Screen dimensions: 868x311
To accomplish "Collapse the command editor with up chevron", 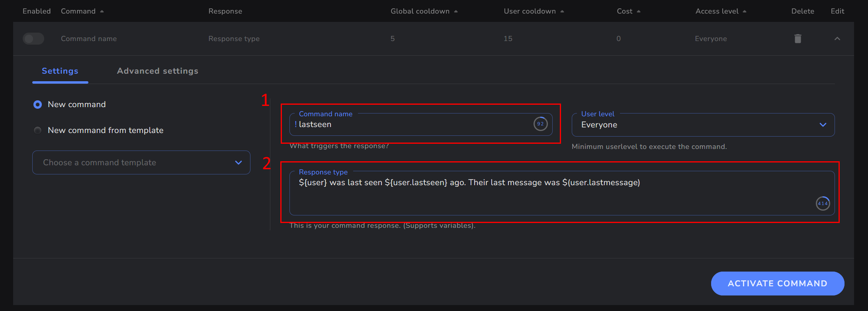I will coord(837,39).
